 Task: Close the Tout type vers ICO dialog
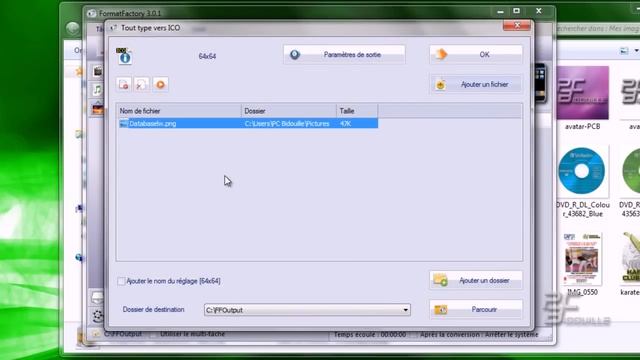click(x=517, y=26)
